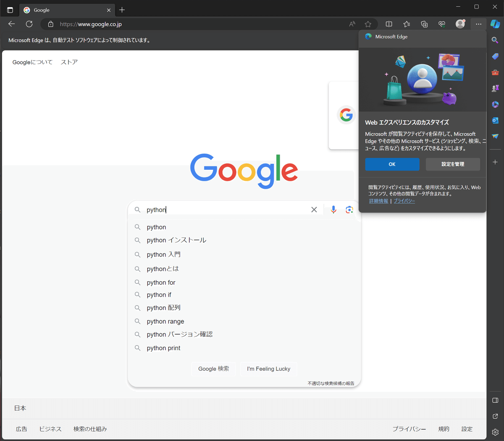Viewport: 504px width, 441px height.
Task: Select the Google tab
Action: coord(67,10)
